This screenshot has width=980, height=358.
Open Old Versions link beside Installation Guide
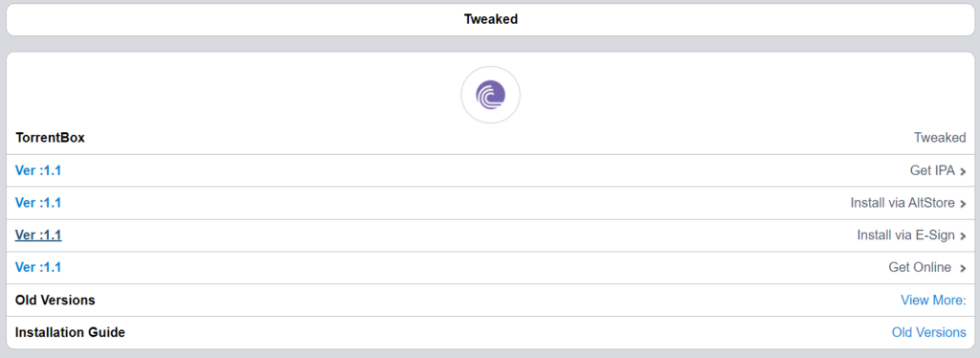(x=928, y=332)
